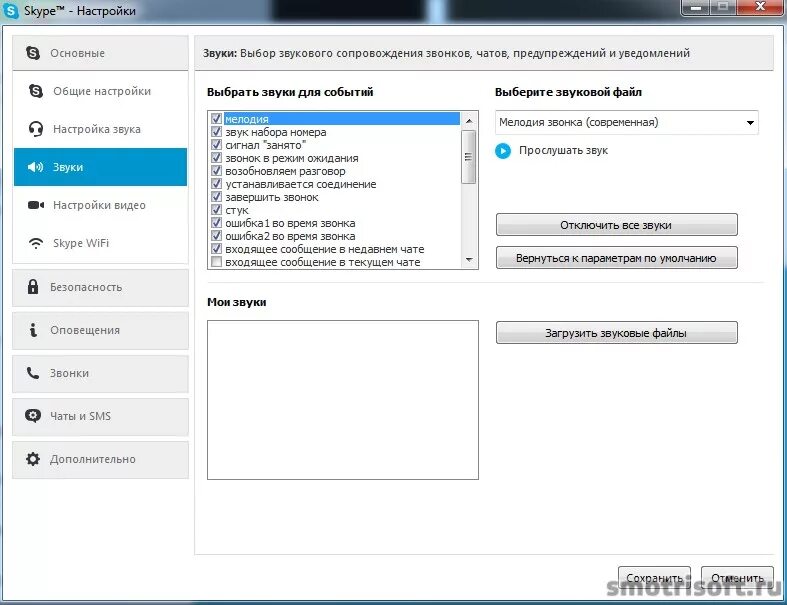Toggle the устанавливается соединение checkbox
Screen dimensions: 787x605
216,184
